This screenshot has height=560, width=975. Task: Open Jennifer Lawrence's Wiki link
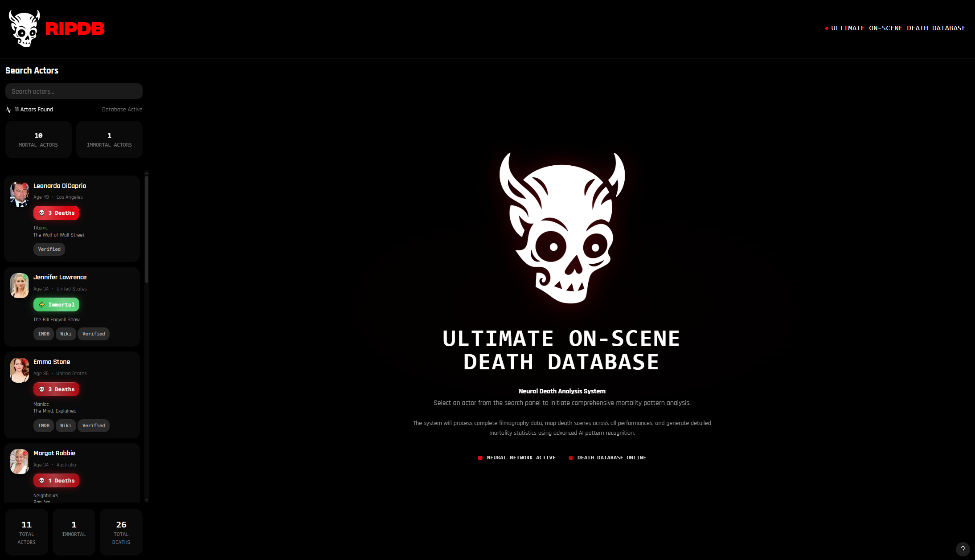point(66,334)
